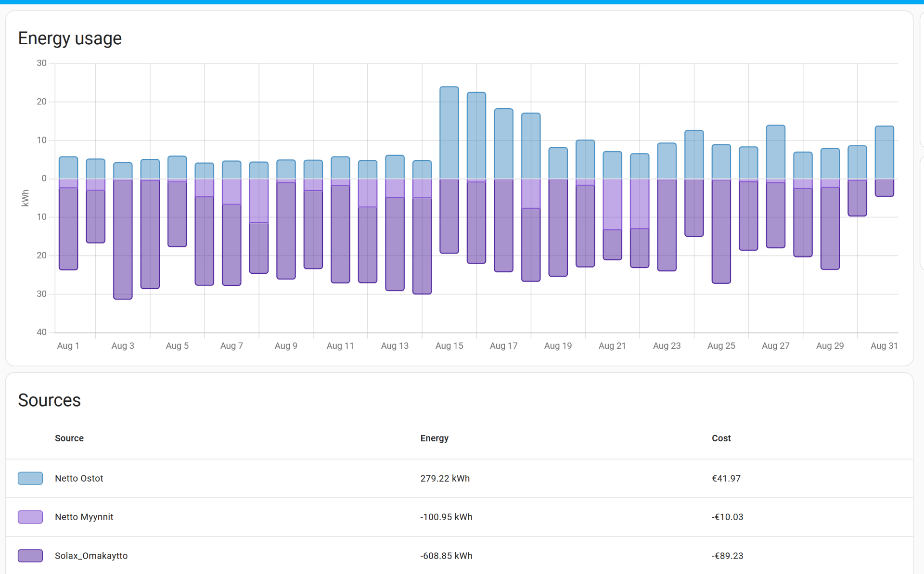Click the Aug 16 blue bar
Viewport: 924px width, 574px height.
pyautogui.click(x=476, y=136)
